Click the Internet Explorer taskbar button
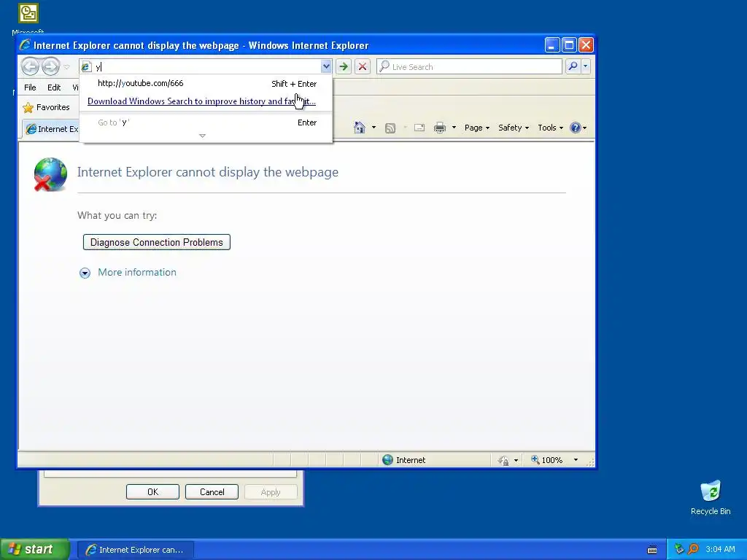This screenshot has height=560, width=747. click(135, 550)
